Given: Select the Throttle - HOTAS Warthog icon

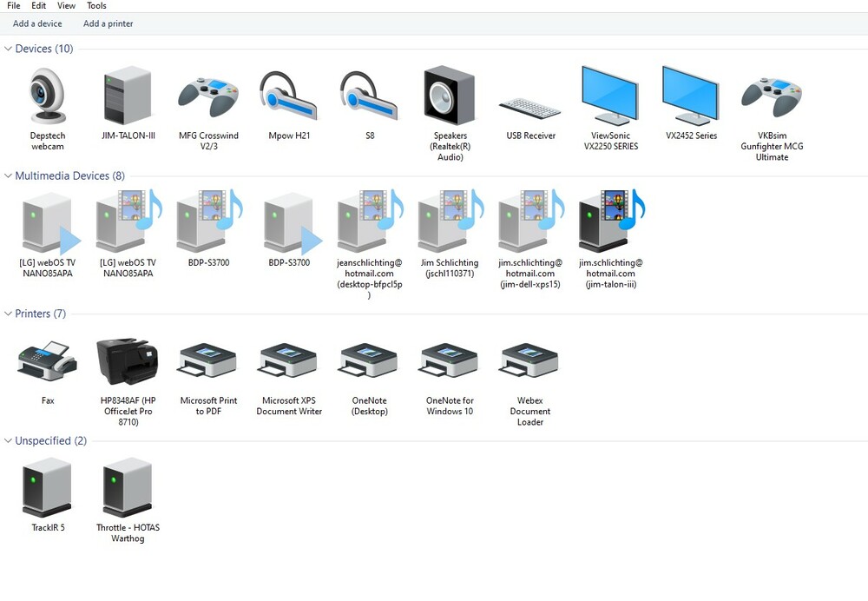Looking at the screenshot, I should (x=128, y=487).
